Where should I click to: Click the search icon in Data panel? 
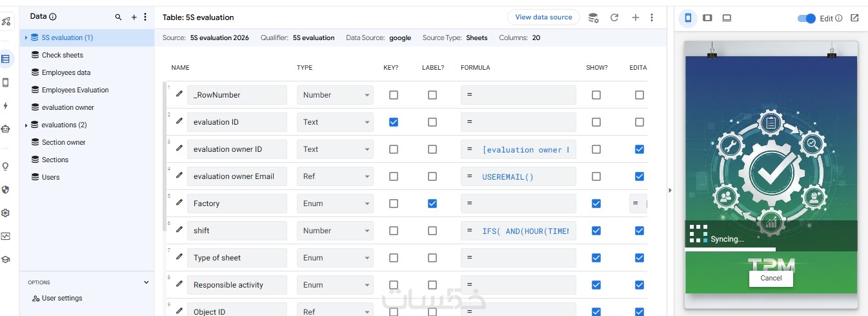pos(118,17)
